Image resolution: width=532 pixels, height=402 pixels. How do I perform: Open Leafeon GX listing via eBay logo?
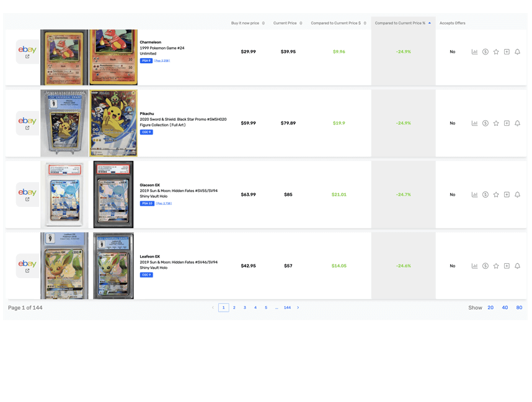[27, 266]
